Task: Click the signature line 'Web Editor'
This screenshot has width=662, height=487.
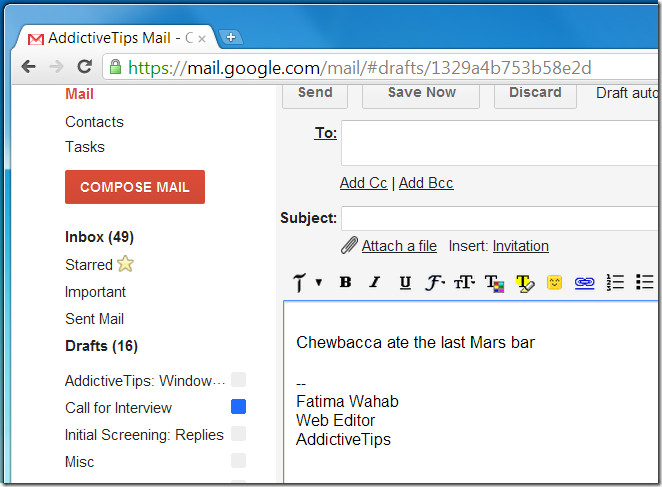Action: pyautogui.click(x=336, y=420)
